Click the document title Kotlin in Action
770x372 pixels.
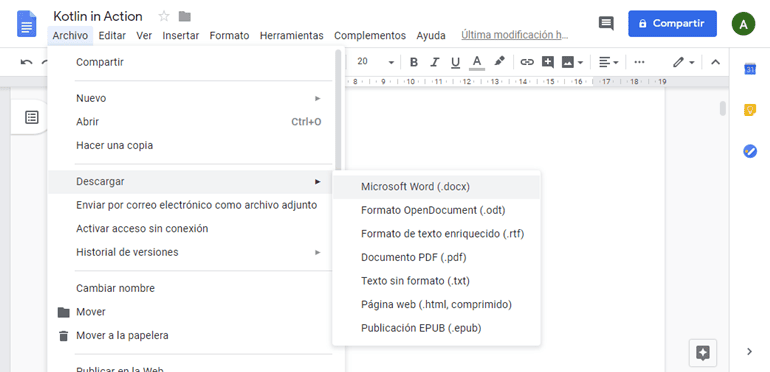click(98, 16)
